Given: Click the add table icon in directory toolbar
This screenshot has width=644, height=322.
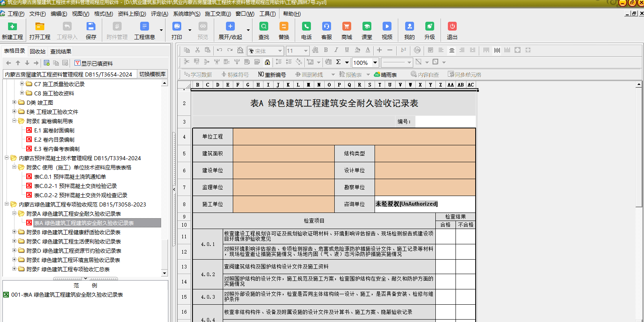Looking at the screenshot, I should point(47,63).
